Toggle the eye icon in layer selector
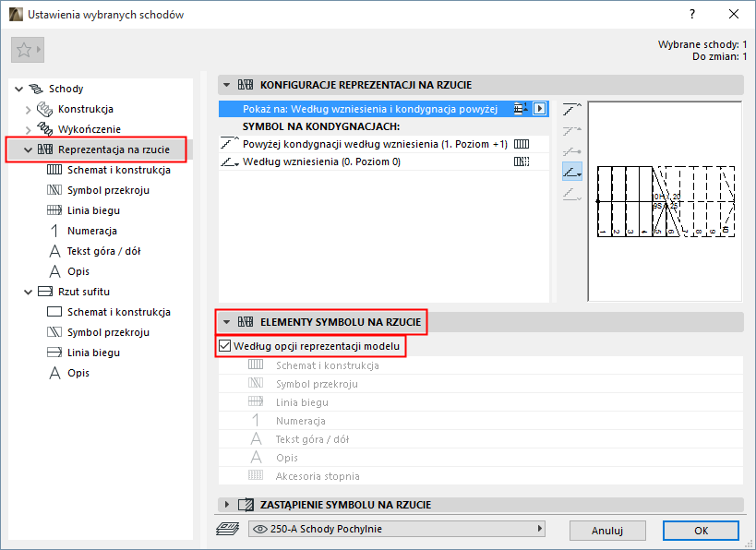The height and width of the screenshot is (550, 756). click(260, 530)
